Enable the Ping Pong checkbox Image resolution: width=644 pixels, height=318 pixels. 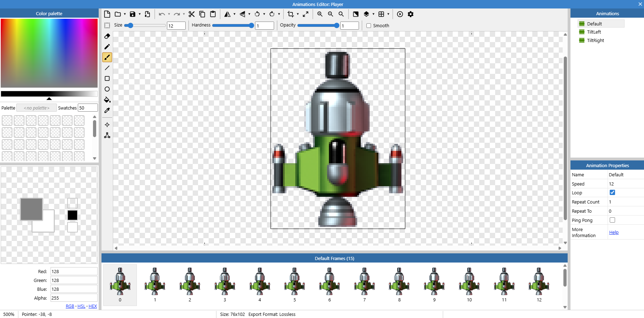pyautogui.click(x=612, y=220)
